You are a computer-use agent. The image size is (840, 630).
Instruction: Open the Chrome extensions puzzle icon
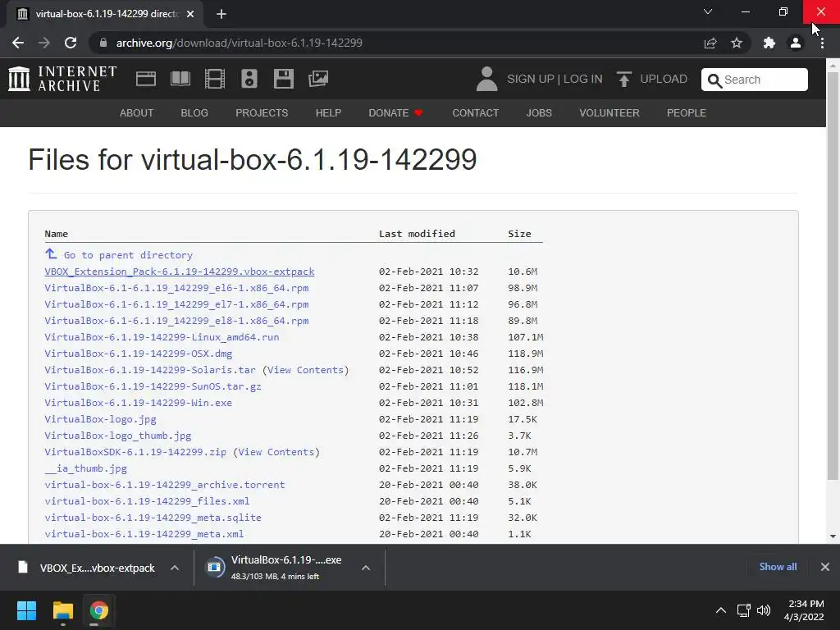pyautogui.click(x=769, y=43)
